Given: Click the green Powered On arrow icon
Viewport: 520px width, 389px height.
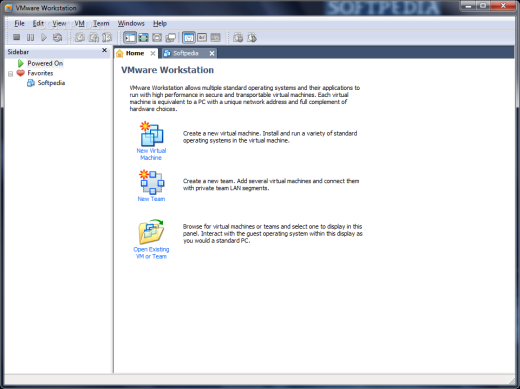Looking at the screenshot, I should [21, 63].
